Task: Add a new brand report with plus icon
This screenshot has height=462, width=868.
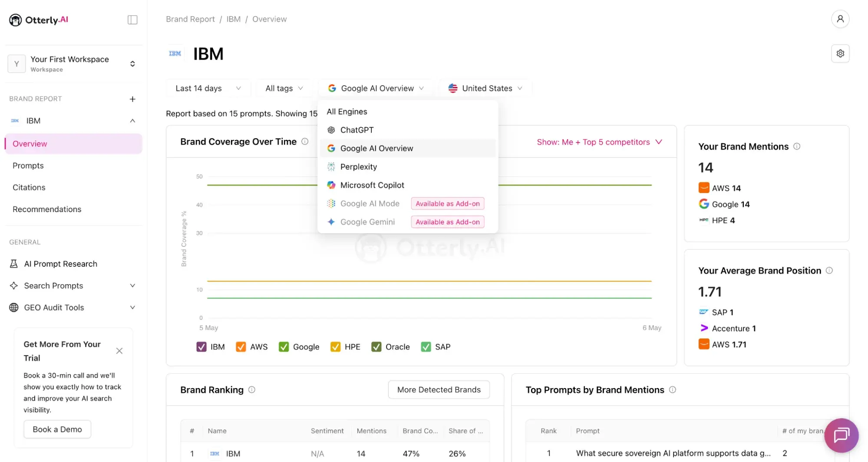Action: (x=132, y=99)
